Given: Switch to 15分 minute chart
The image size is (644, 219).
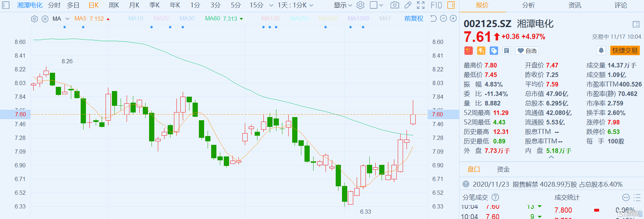Looking at the screenshot, I should (256, 5).
